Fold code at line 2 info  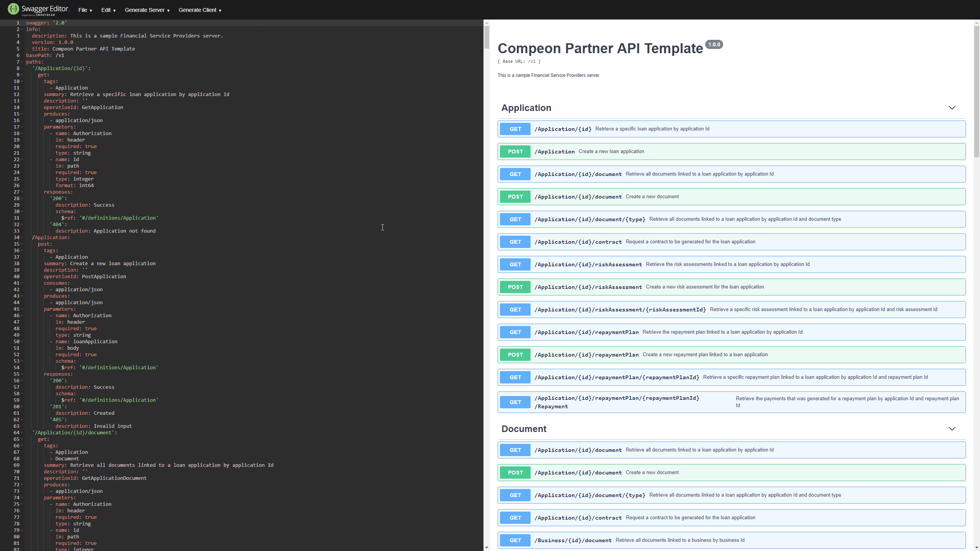(22, 29)
